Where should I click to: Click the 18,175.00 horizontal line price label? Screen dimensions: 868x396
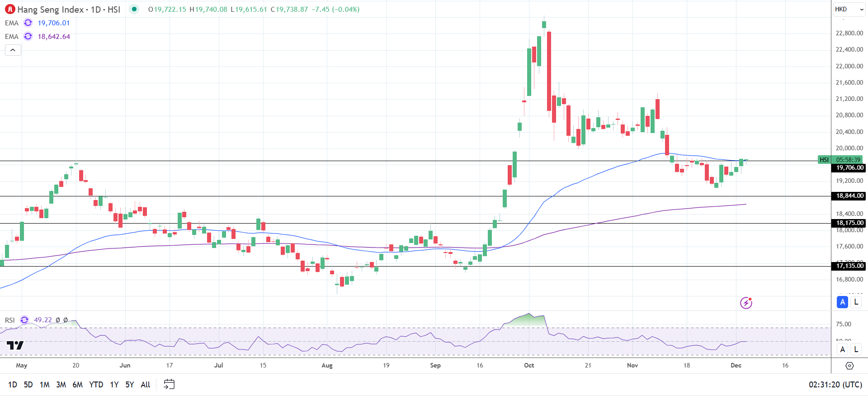(849, 223)
